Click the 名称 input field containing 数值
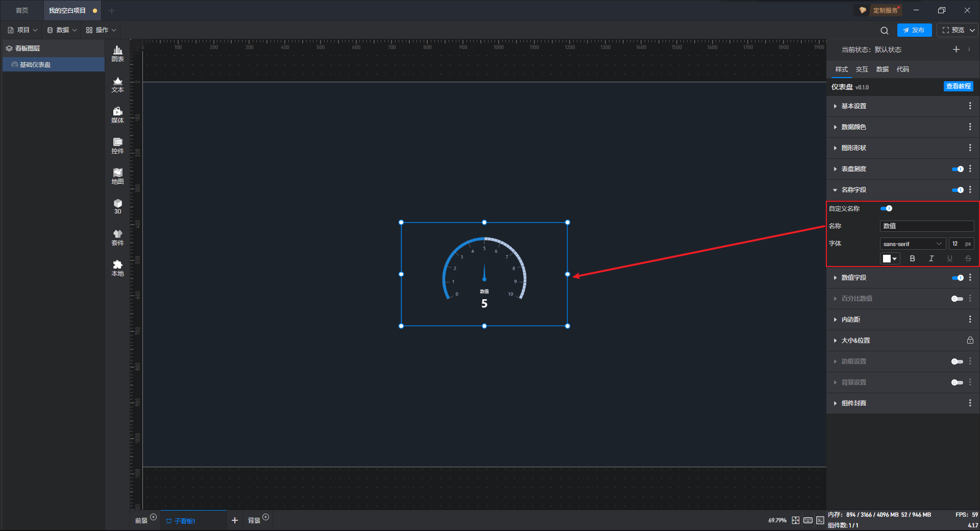Image resolution: width=980 pixels, height=531 pixels. pos(927,226)
